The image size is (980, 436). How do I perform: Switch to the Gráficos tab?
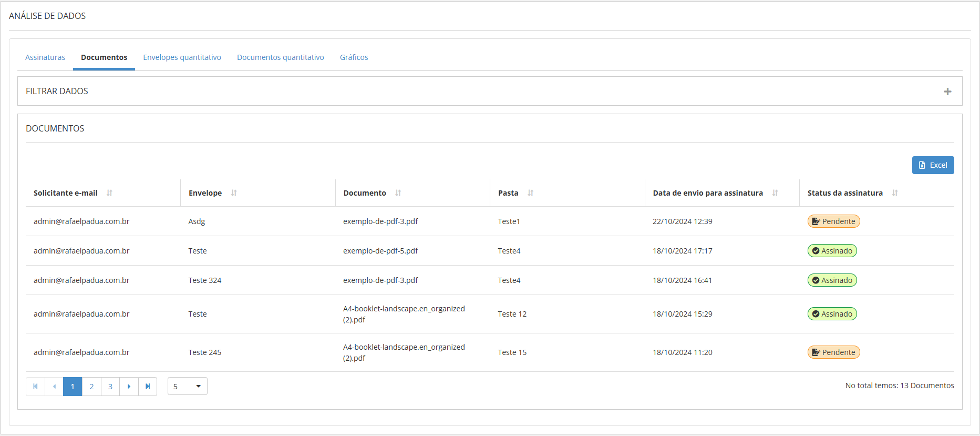[x=354, y=57]
